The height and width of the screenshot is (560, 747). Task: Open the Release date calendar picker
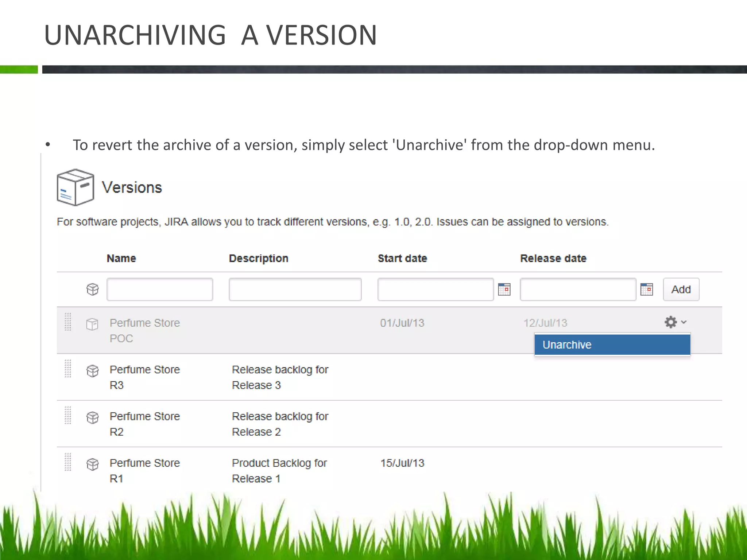(646, 289)
